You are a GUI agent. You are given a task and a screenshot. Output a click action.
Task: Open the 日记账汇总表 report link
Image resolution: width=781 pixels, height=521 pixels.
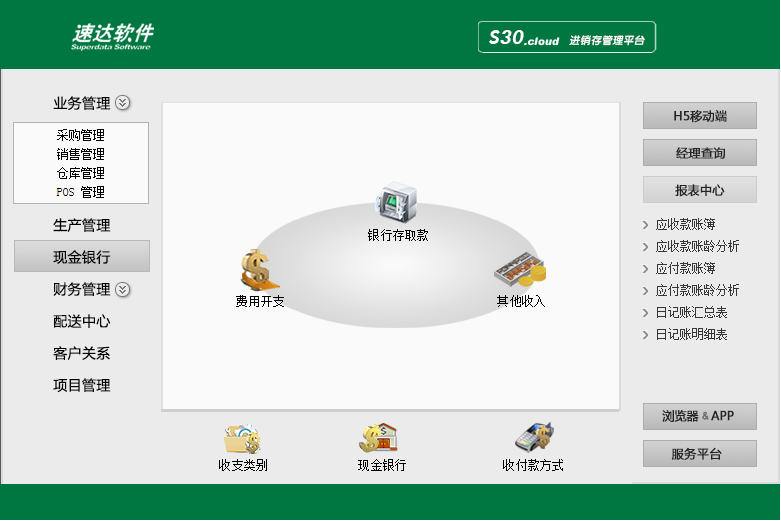tap(691, 312)
